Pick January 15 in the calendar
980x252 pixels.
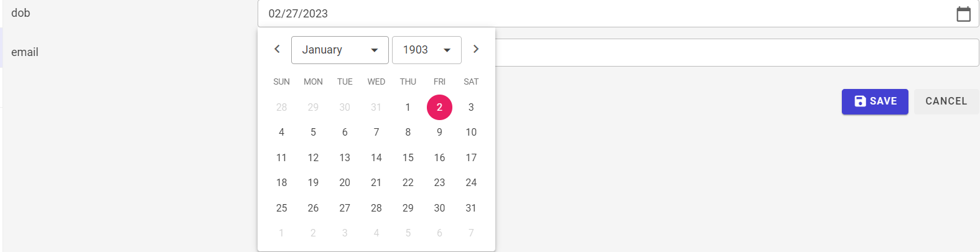[x=408, y=157]
